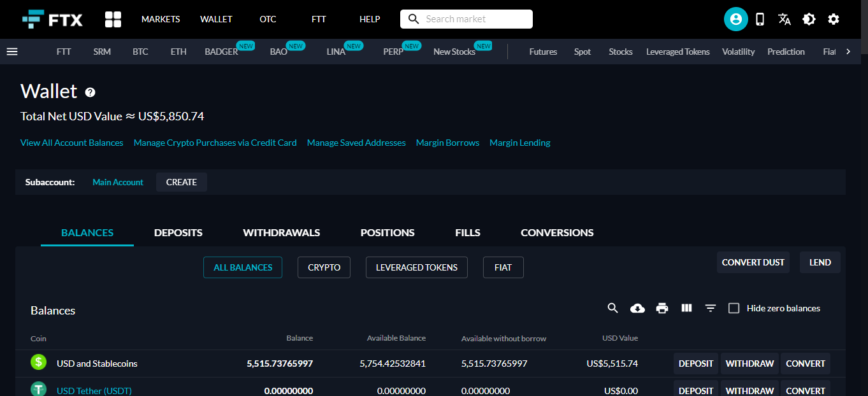Open the balances filter icon
Viewport: 868px width, 396px height.
click(x=711, y=308)
